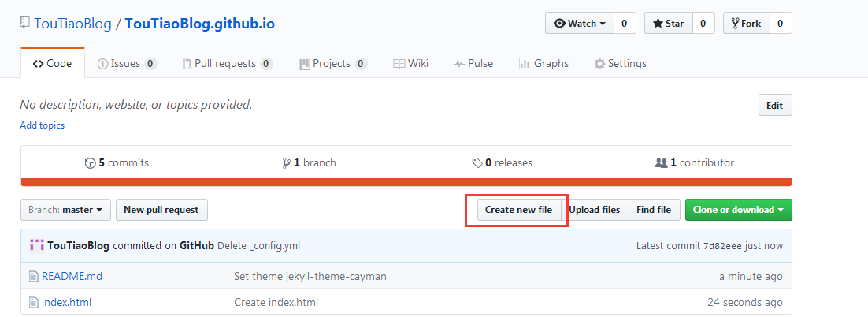This screenshot has height=317, width=868.
Task: Open the Pulse tab
Action: click(x=473, y=63)
